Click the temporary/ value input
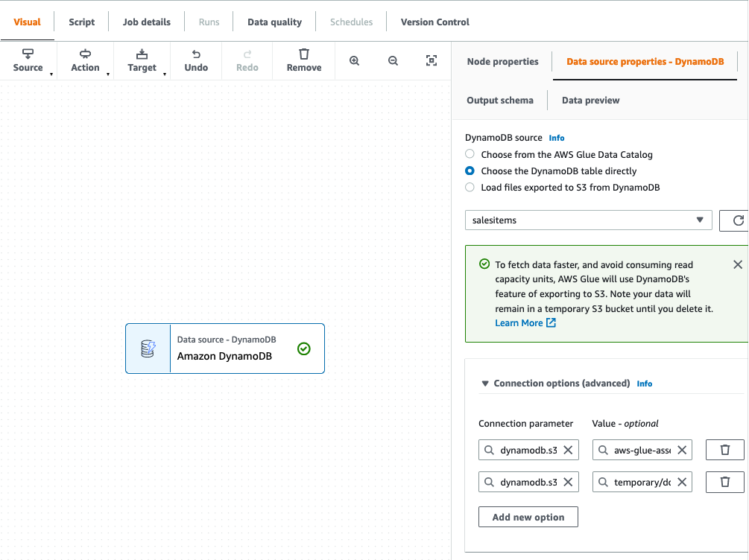Viewport: 749px width, 560px height. tap(642, 483)
